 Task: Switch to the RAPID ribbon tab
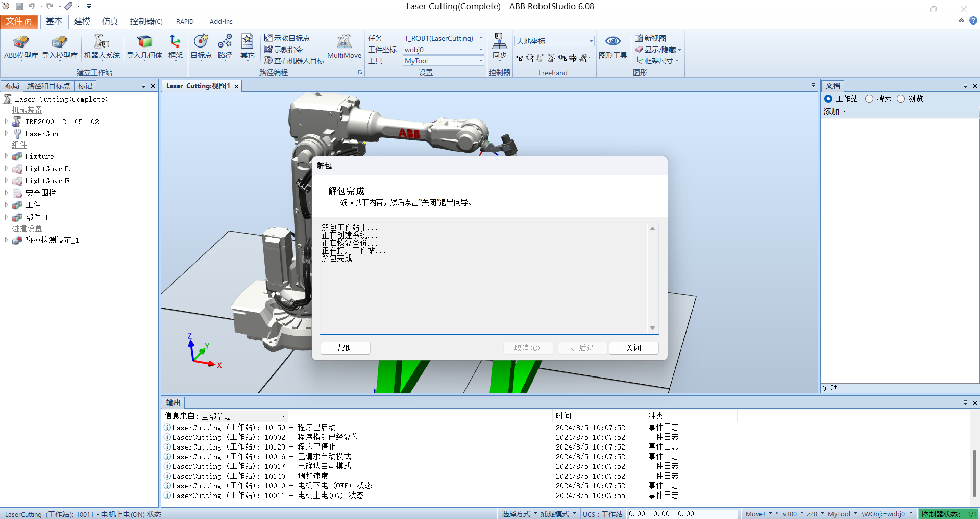[185, 21]
